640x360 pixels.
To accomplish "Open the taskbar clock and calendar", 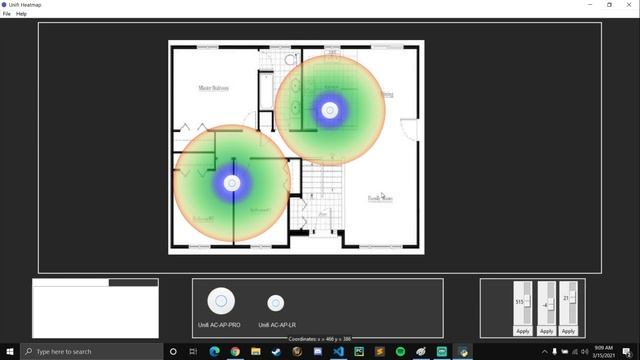I will point(603,351).
